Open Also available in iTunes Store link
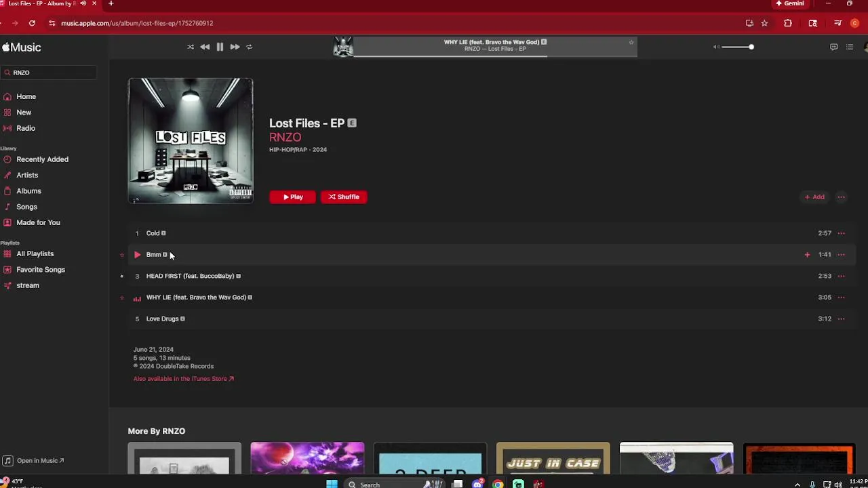 point(183,379)
